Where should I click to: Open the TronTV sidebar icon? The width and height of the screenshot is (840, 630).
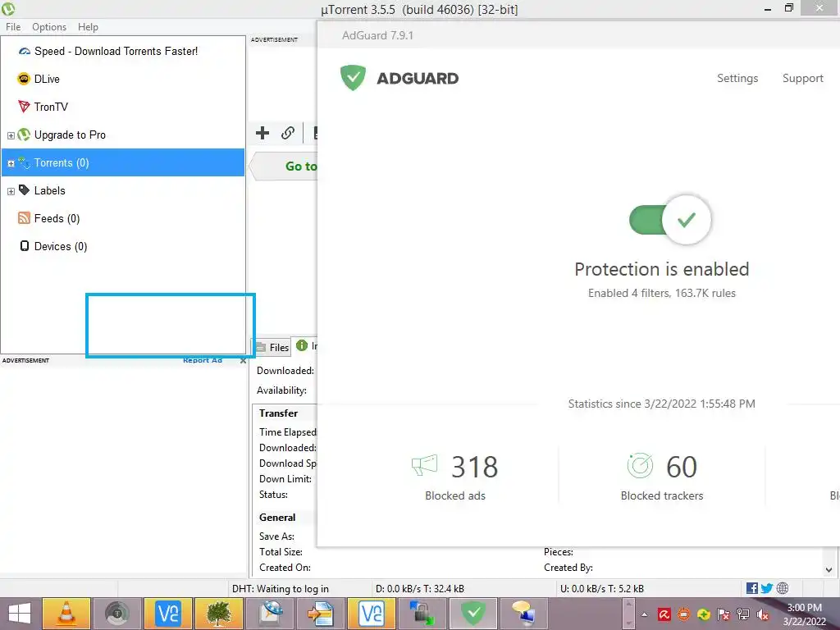coord(24,107)
